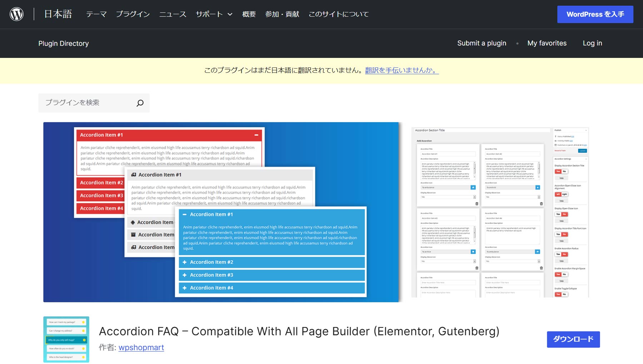Click the search magnifier icon
This screenshot has width=643, height=364.
[140, 103]
